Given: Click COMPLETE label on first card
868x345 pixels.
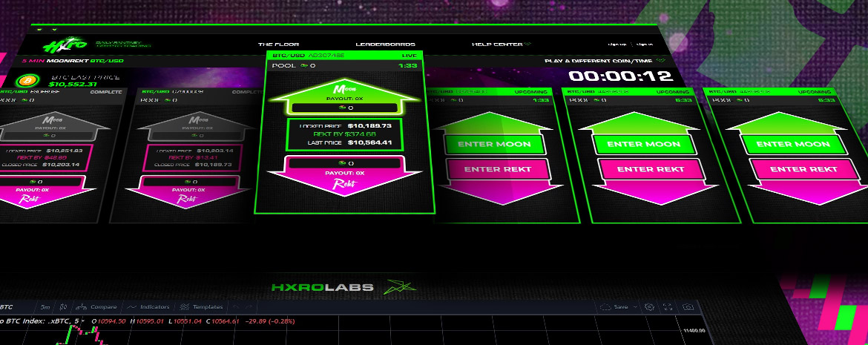Looking at the screenshot, I should coord(106,92).
